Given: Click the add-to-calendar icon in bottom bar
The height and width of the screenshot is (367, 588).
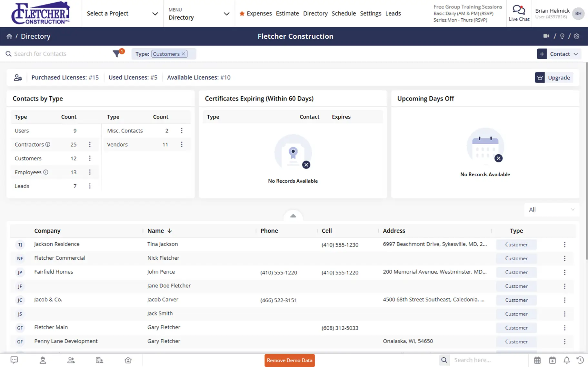Looking at the screenshot, I should coord(552,360).
